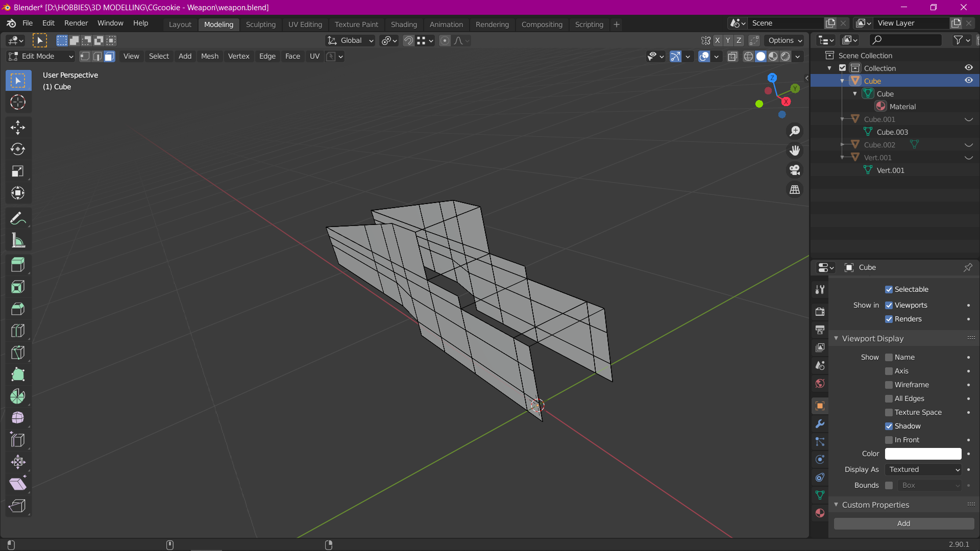The width and height of the screenshot is (980, 551).
Task: Open the Edit Mode dropdown
Action: point(41,57)
